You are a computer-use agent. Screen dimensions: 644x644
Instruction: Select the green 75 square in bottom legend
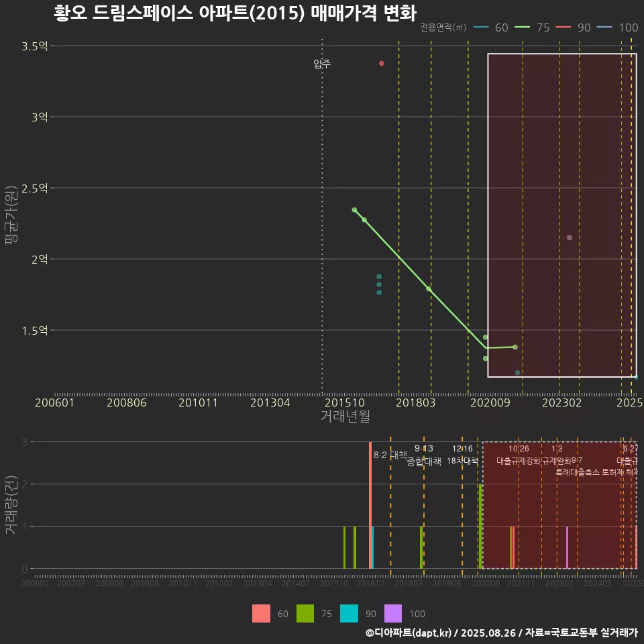click(305, 614)
